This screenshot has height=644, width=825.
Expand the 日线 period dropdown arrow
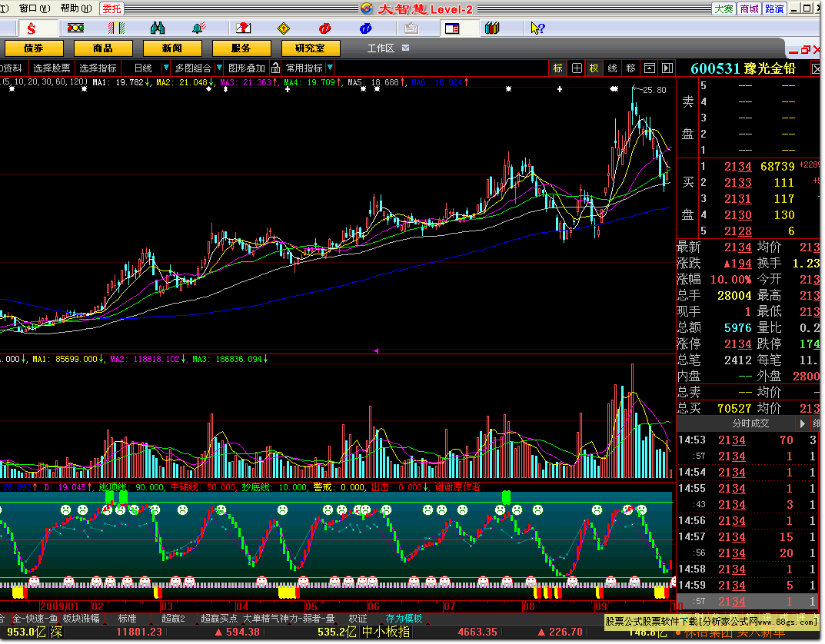(x=166, y=68)
